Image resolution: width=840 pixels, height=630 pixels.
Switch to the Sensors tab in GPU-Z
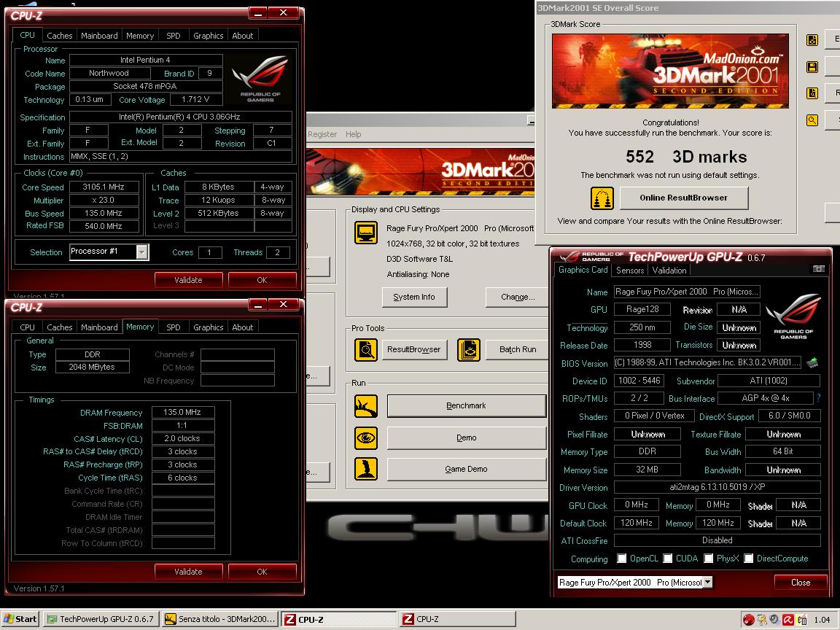(x=629, y=270)
